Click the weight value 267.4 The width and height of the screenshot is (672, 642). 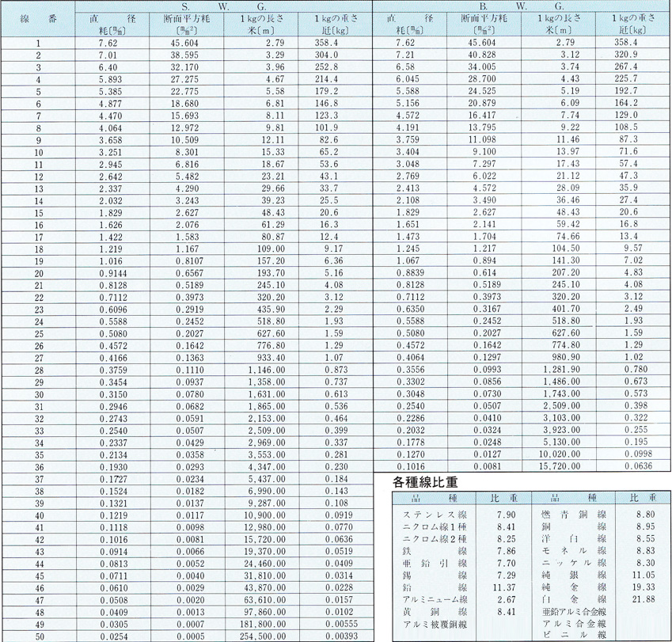[626, 66]
